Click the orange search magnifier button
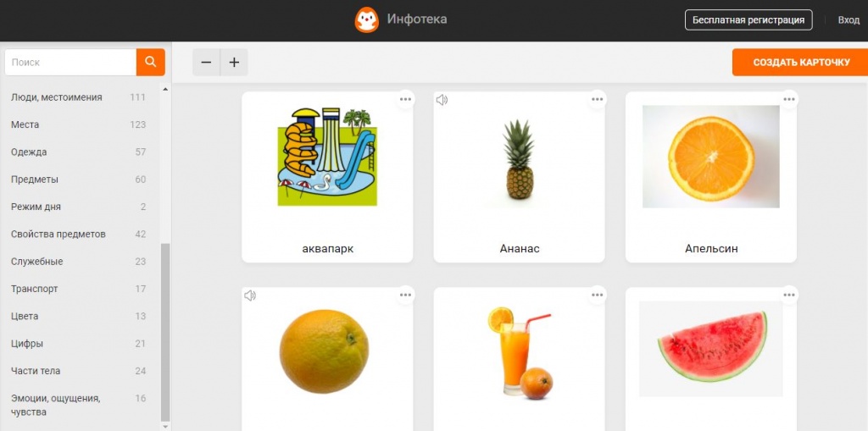The height and width of the screenshot is (431, 868). (x=151, y=62)
